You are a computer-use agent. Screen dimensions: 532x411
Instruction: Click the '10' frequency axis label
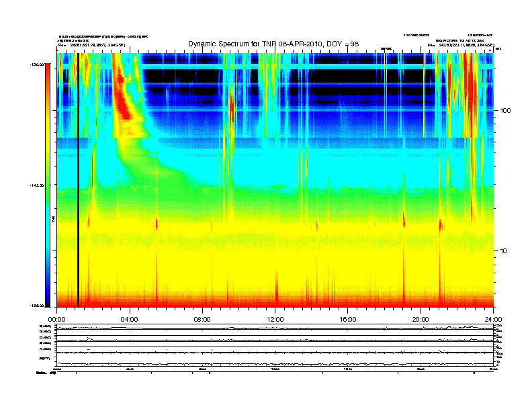[504, 251]
